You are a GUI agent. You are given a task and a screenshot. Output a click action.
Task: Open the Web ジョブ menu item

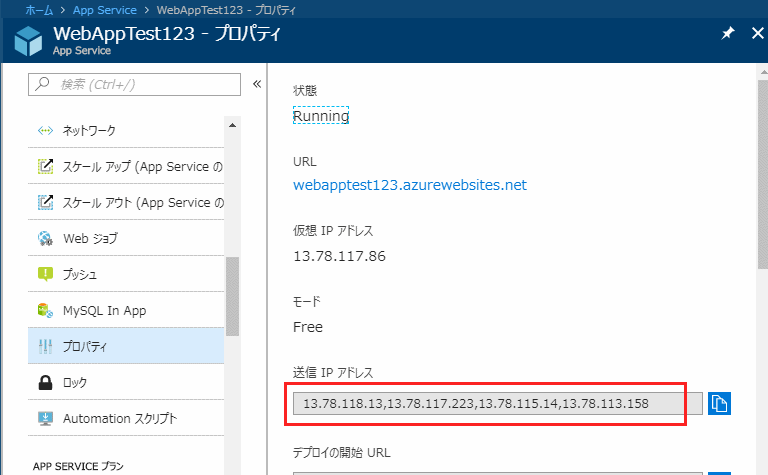tap(126, 238)
